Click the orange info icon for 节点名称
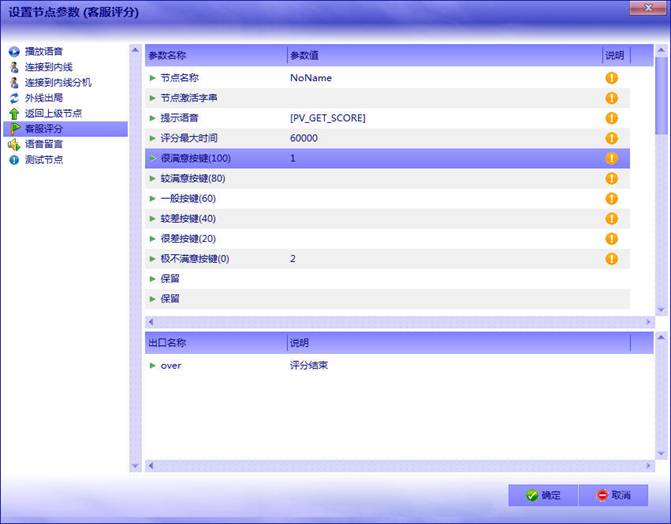671x524 pixels. [x=611, y=78]
